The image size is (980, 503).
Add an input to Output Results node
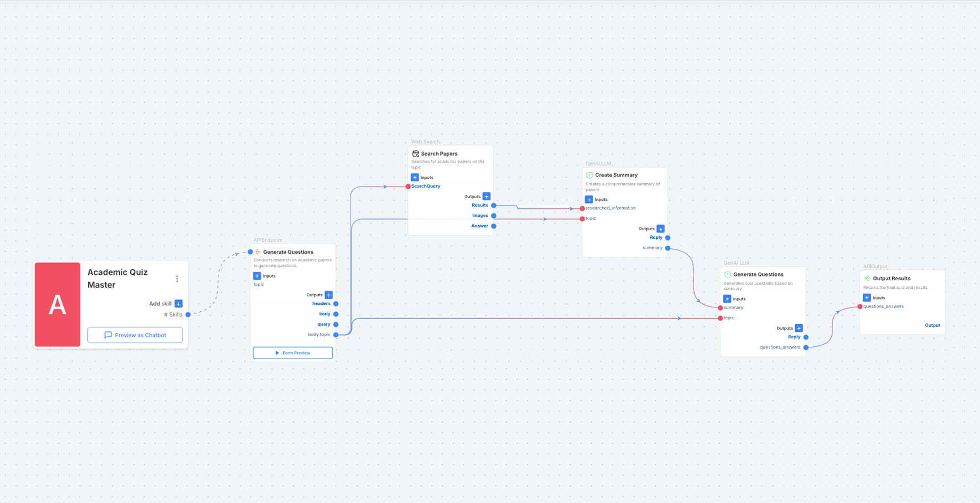pyautogui.click(x=867, y=298)
